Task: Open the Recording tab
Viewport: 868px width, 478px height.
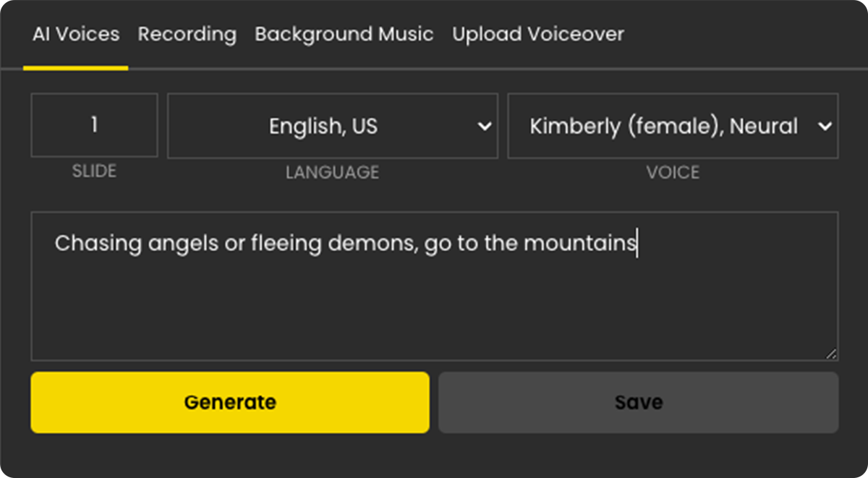Action: [x=187, y=35]
